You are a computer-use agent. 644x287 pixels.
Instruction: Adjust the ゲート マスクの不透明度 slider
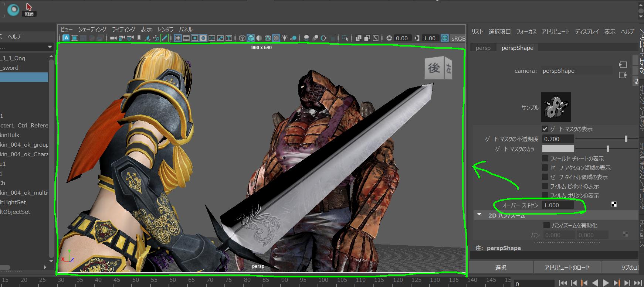pyautogui.click(x=626, y=139)
